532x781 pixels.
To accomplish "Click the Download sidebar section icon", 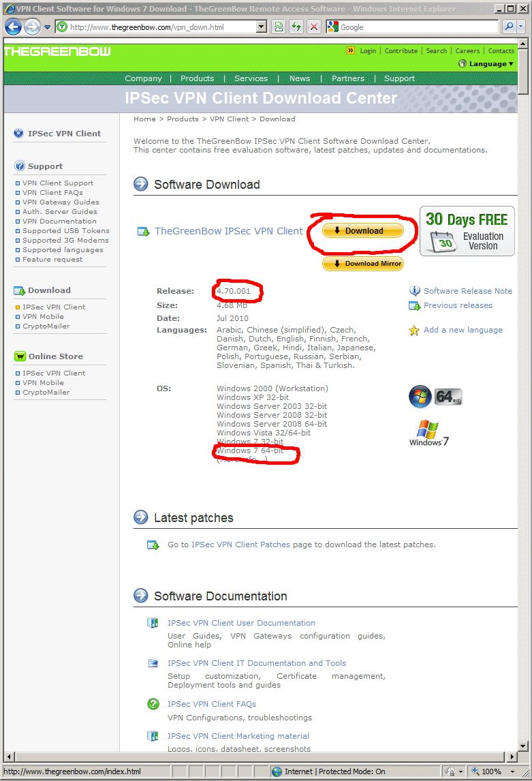I will [19, 290].
